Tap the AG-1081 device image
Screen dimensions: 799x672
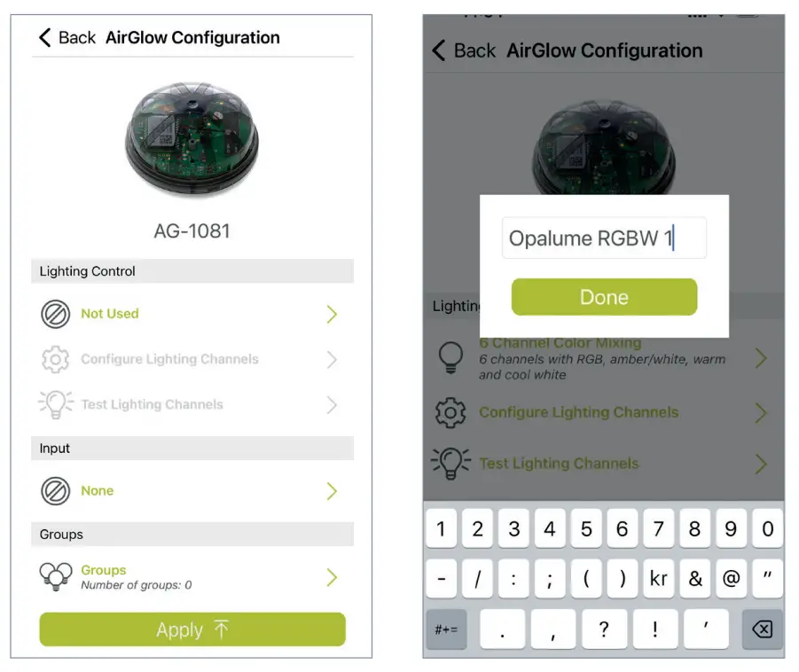click(x=192, y=138)
